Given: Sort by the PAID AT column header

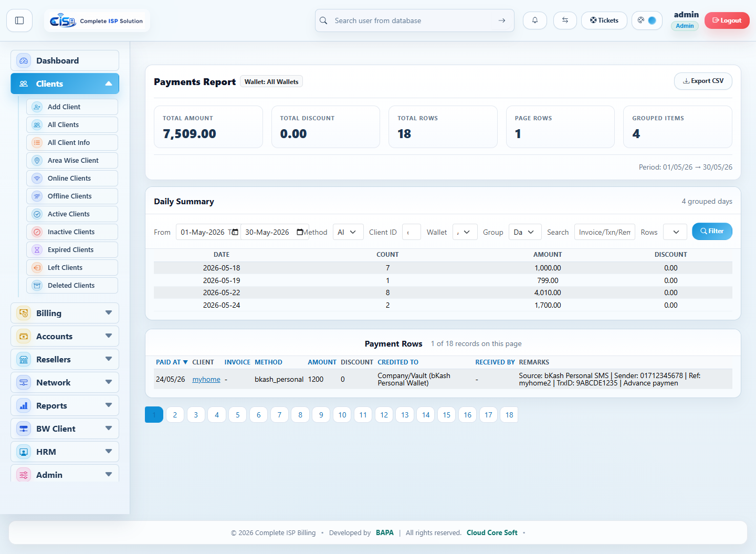Looking at the screenshot, I should 172,362.
